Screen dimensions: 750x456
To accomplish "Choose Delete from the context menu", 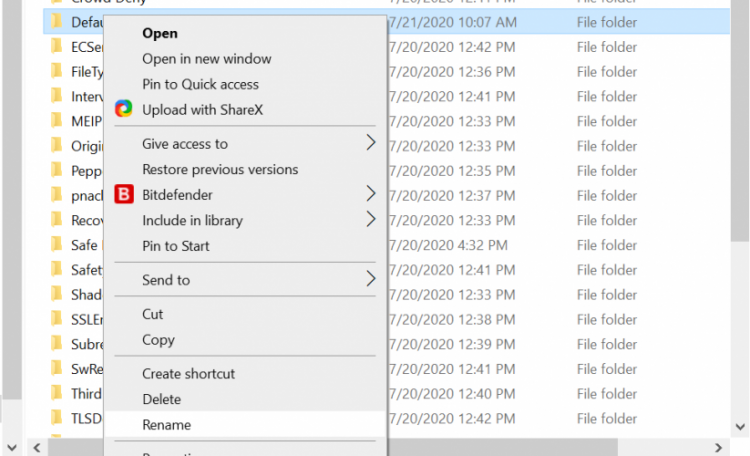I will pos(245,399).
